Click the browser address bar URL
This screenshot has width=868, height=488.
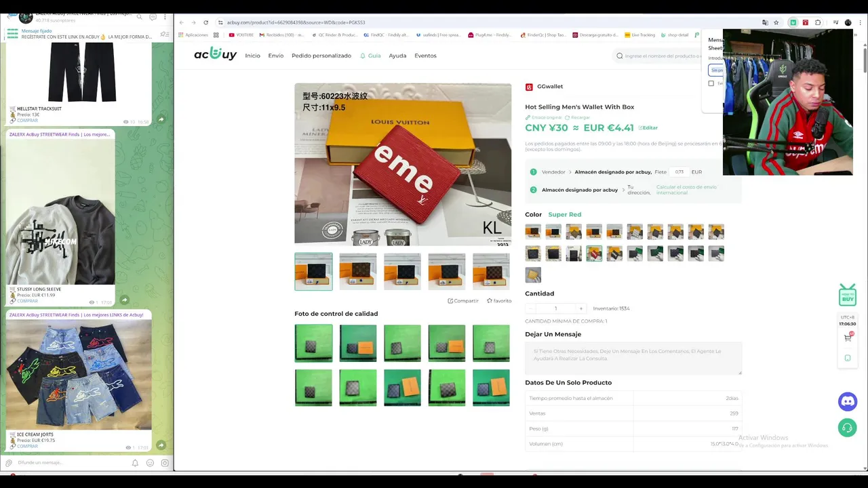click(x=296, y=22)
